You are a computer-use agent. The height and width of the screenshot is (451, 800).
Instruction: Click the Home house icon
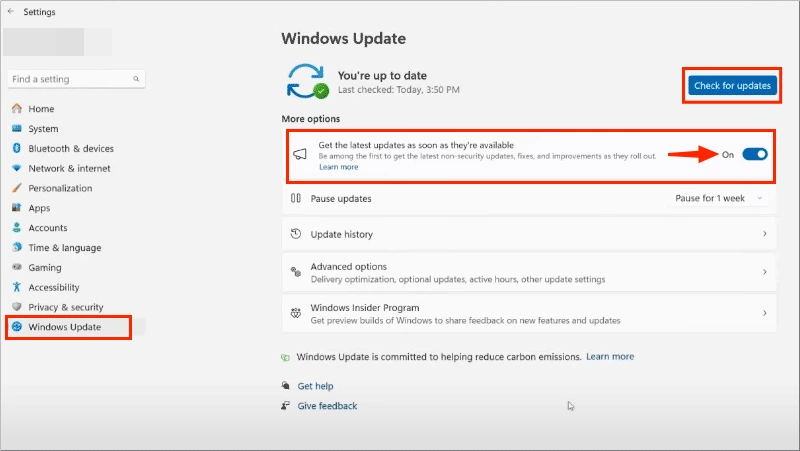(17, 109)
